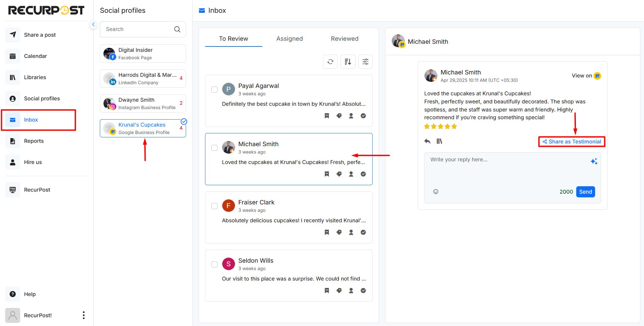Mark Fraiser Clark's review as reviewed
Image resolution: width=644 pixels, height=326 pixels.
point(363,232)
